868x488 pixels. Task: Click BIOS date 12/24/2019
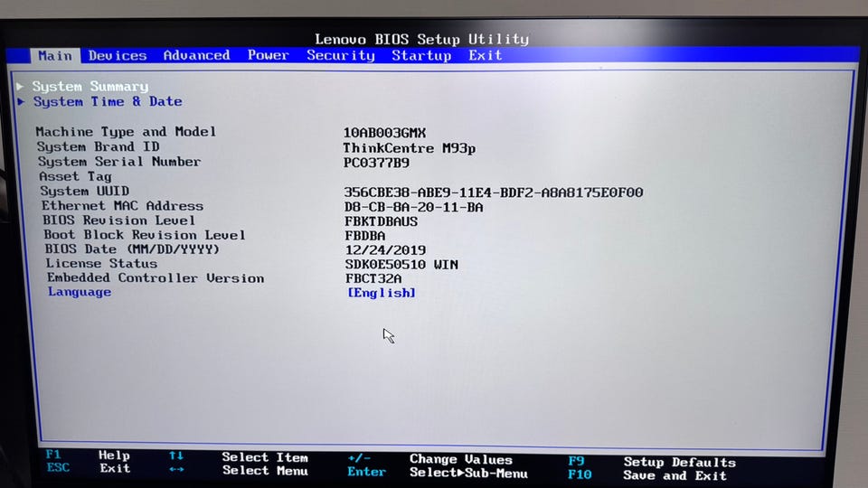coord(386,250)
